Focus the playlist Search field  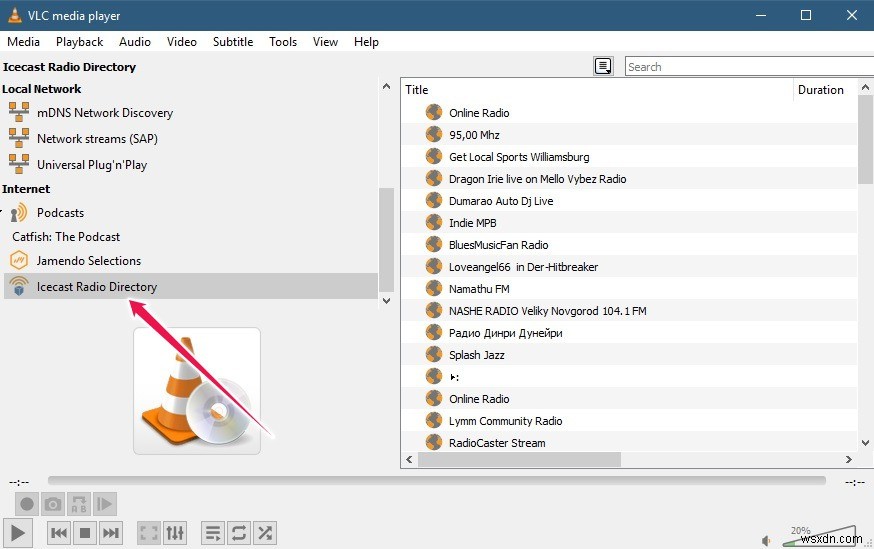point(749,66)
